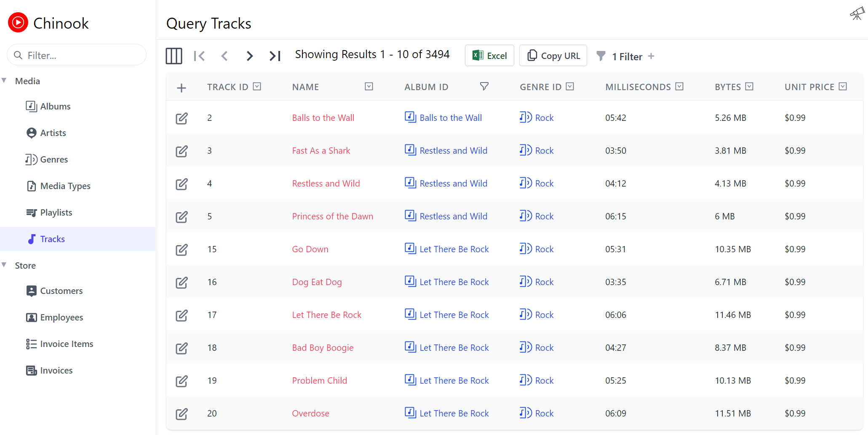Screen dimensions: 868x435
Task: Click the funnel filter icon beside 1 Filter
Action: coord(601,56)
